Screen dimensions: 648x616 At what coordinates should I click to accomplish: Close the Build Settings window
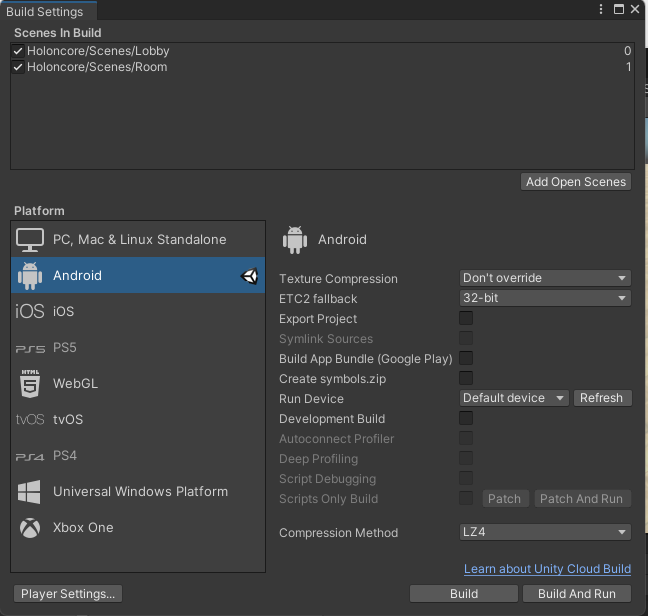(635, 9)
